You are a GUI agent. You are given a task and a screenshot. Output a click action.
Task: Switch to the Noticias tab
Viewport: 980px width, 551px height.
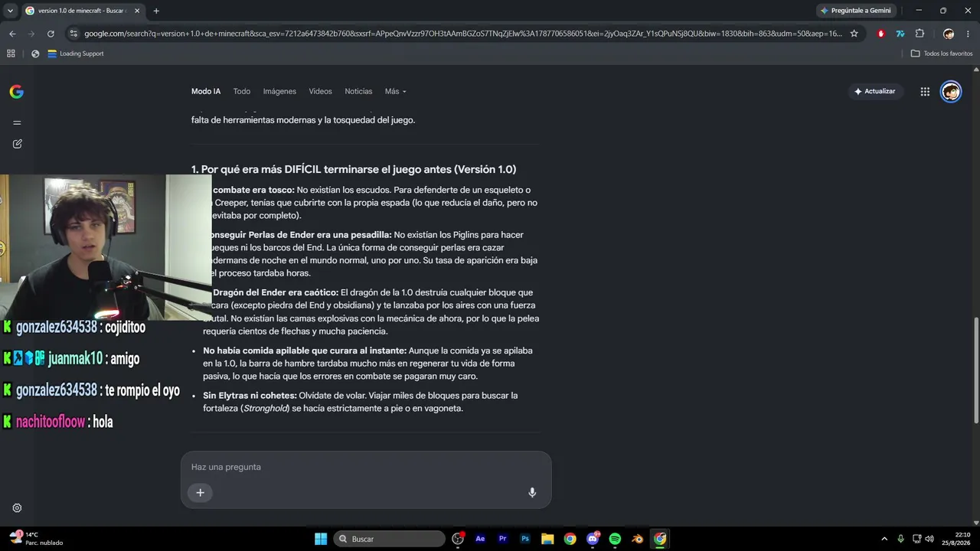pos(358,91)
